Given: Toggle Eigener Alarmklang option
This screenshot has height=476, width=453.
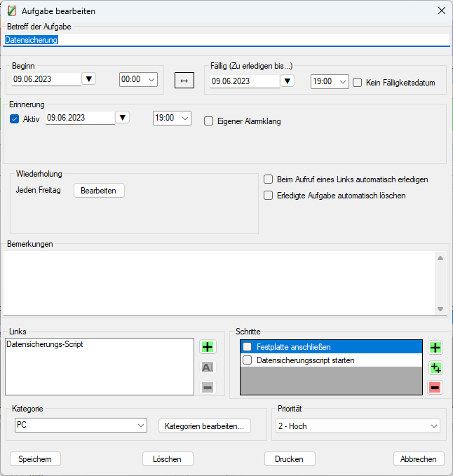Looking at the screenshot, I should [208, 121].
